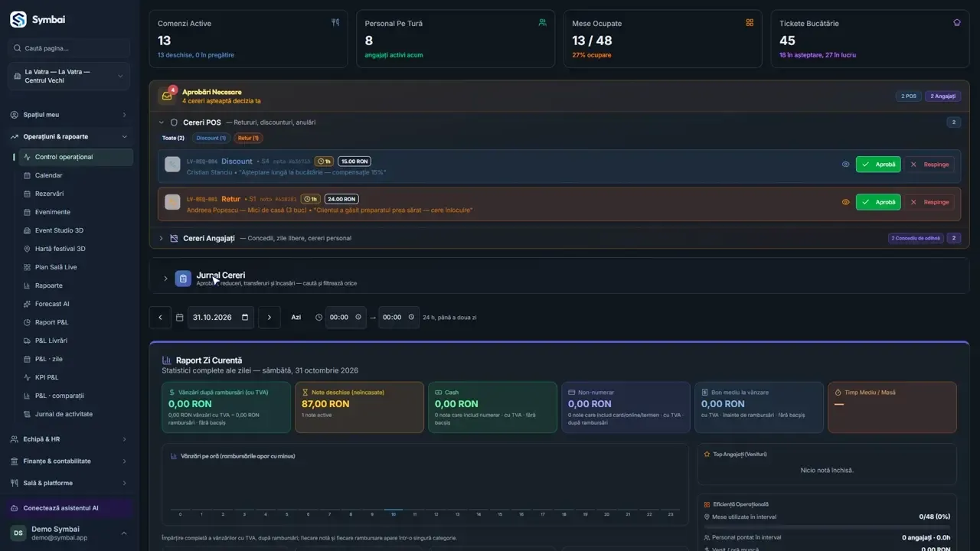The image size is (980, 551).
Task: Filter requests by Discount (1)
Action: (211, 138)
